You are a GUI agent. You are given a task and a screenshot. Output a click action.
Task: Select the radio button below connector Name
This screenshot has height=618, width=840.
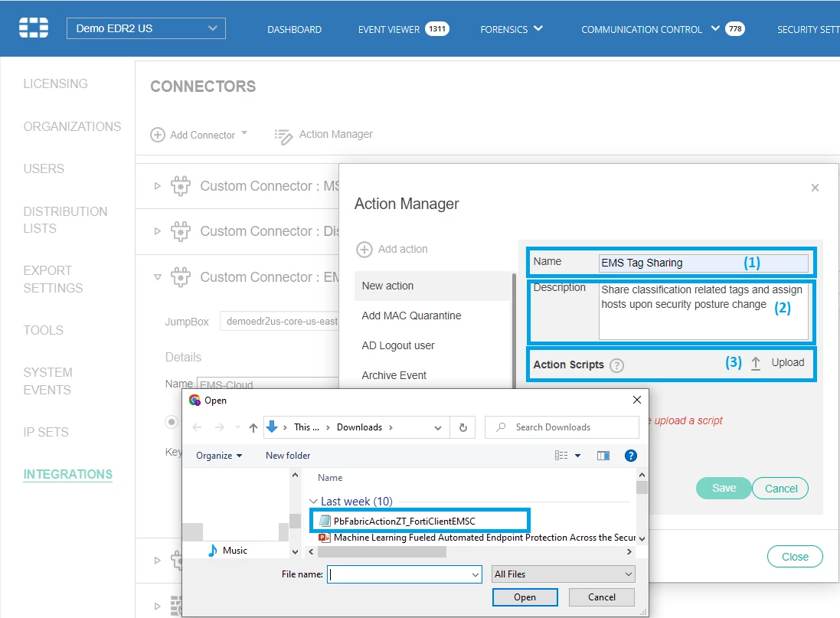(x=172, y=422)
